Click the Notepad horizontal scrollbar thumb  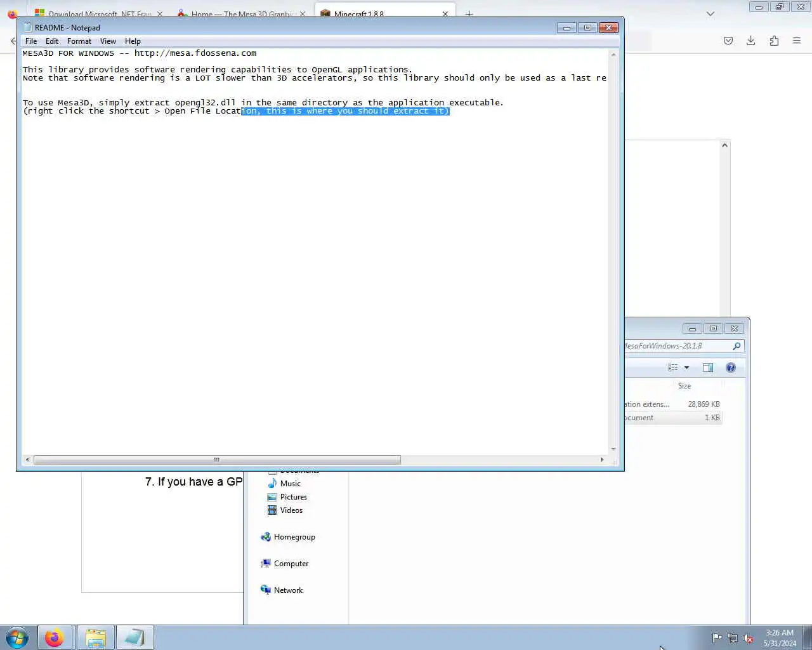[x=217, y=460]
